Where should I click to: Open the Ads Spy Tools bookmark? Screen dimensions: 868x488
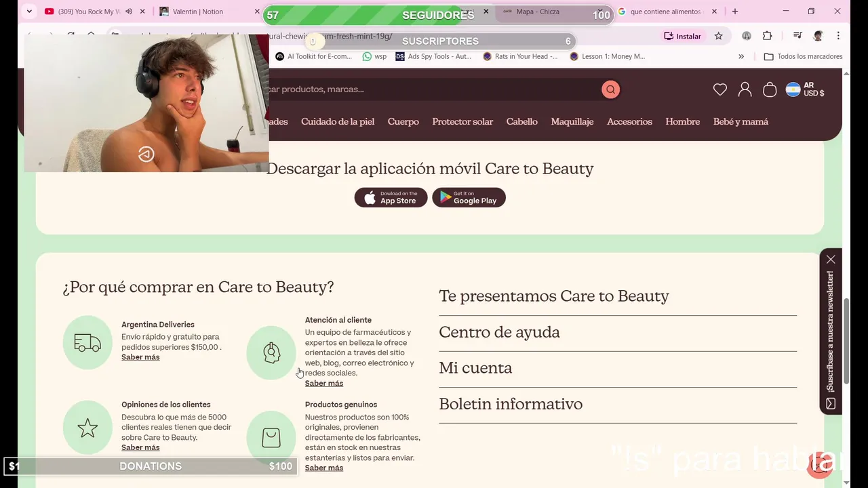433,56
